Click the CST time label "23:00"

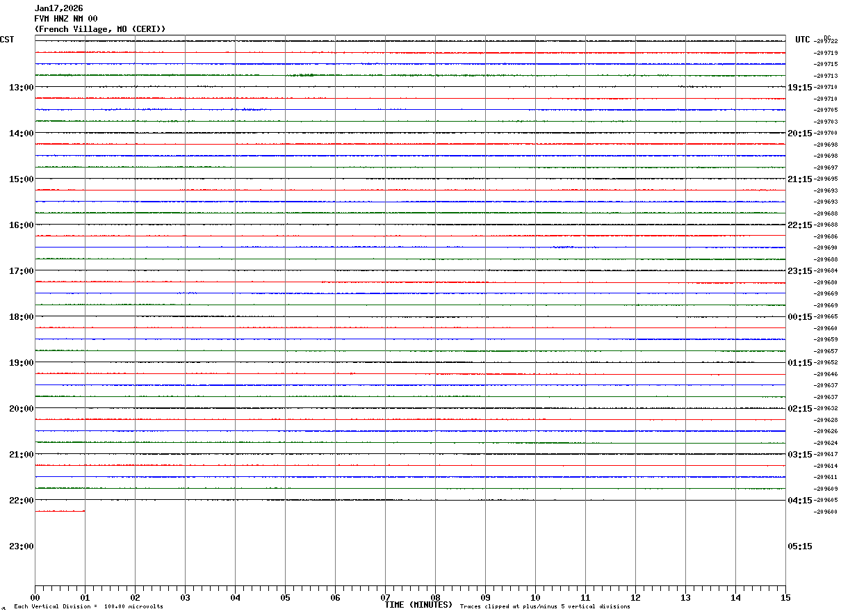21,546
